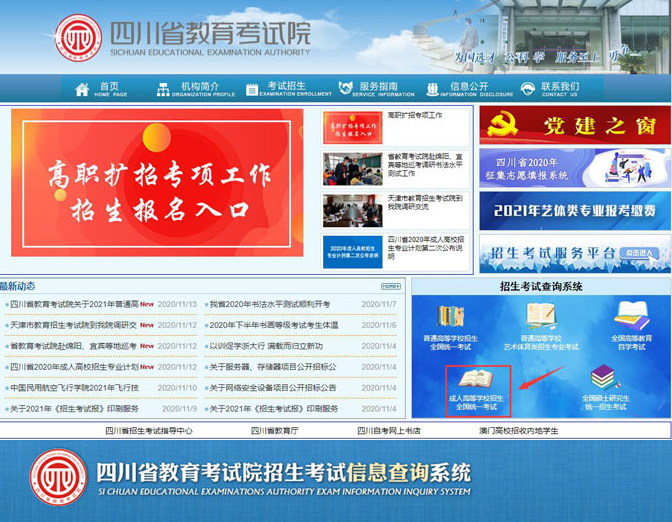The height and width of the screenshot is (522, 672).
Task: Click the red seal logo in footer banner
Action: [x=58, y=477]
